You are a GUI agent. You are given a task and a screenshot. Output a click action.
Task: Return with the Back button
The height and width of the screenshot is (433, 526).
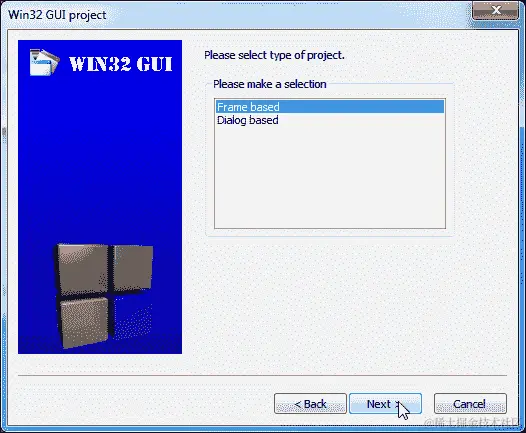[310, 403]
